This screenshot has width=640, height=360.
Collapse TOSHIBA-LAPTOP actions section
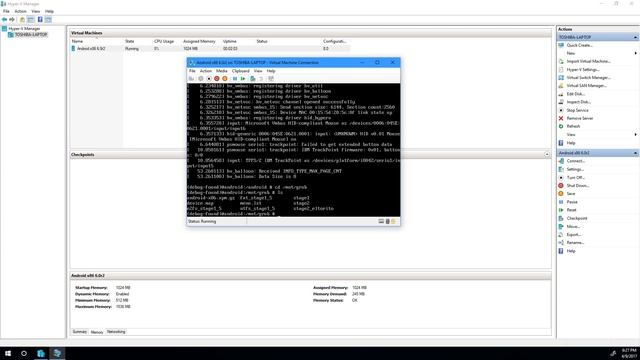coord(635,37)
